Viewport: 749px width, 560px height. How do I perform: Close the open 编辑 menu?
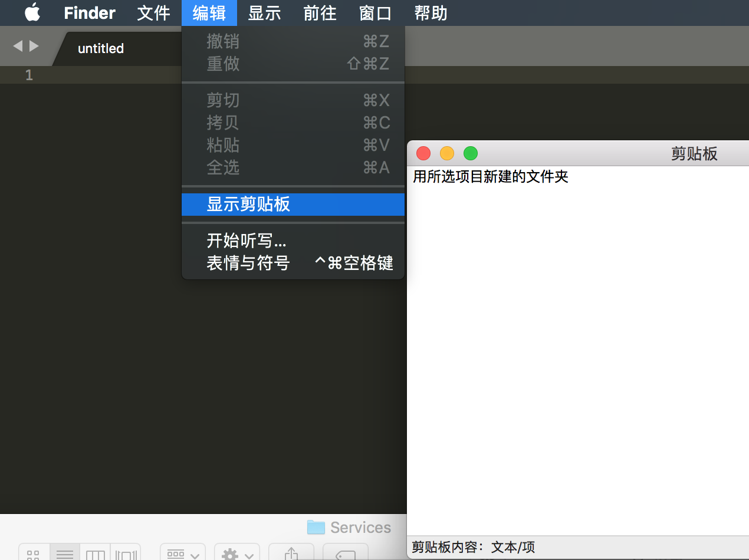(209, 13)
